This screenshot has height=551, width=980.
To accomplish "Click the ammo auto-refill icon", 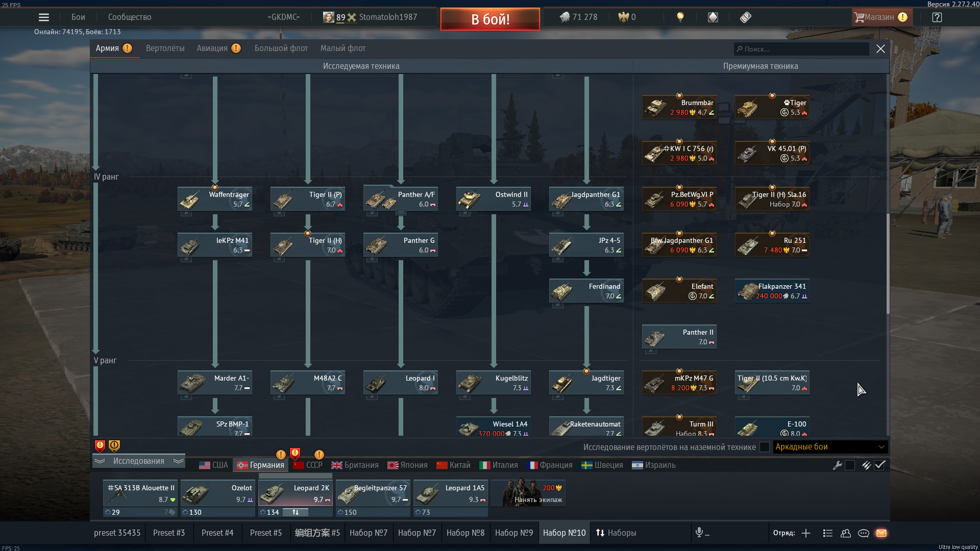I will click(x=866, y=465).
